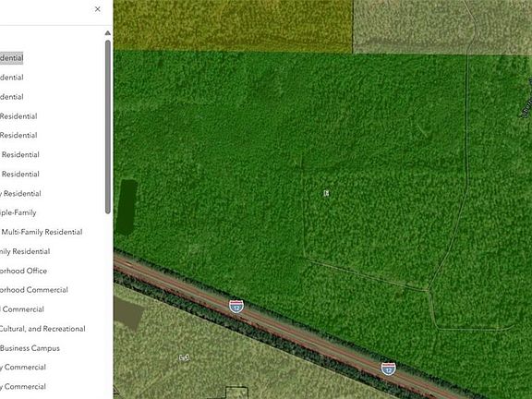
Task: Select the Neighborhood Commercial legend entry
Action: point(34,290)
